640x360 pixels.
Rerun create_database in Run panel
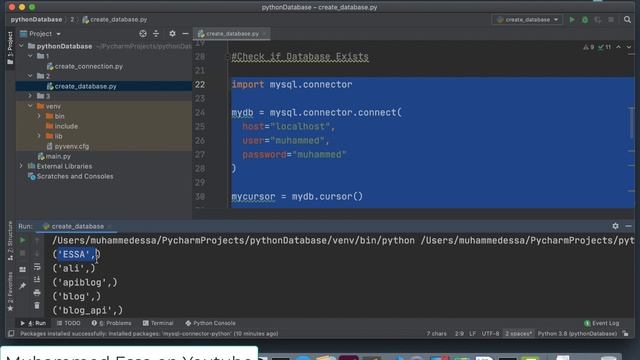click(x=23, y=240)
